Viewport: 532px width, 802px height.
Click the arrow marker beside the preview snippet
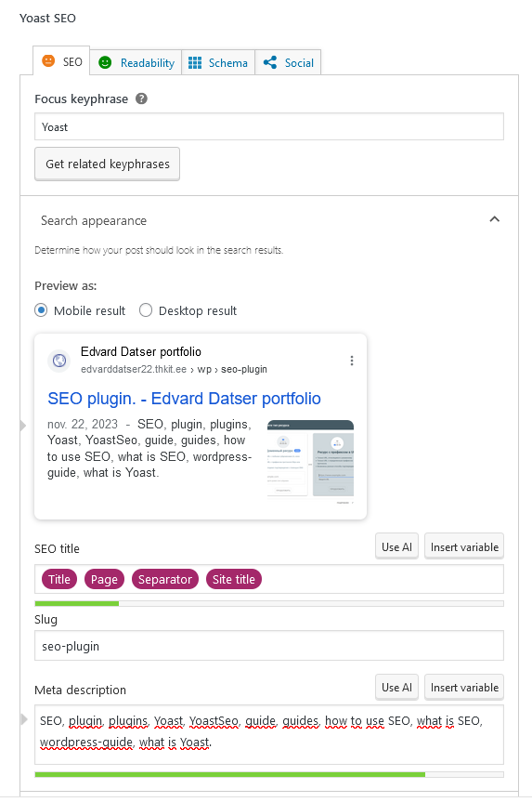coord(23,425)
